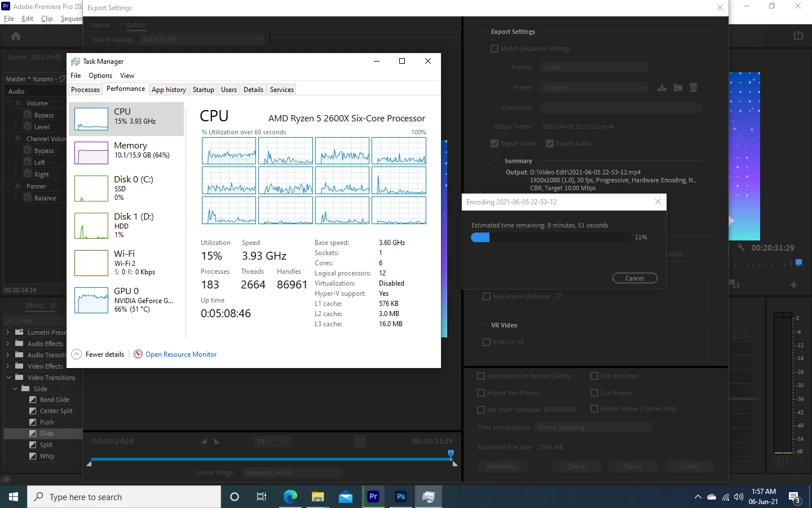Click the Push transition icon

pyautogui.click(x=33, y=422)
